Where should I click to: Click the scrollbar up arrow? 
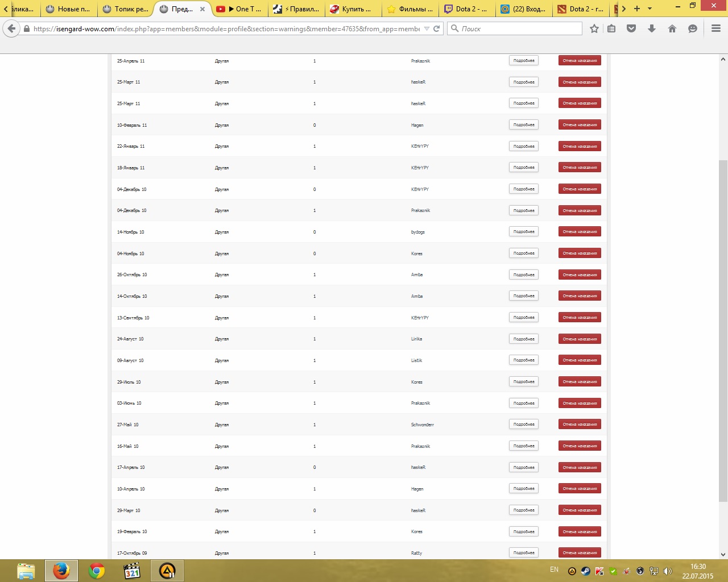723,59
